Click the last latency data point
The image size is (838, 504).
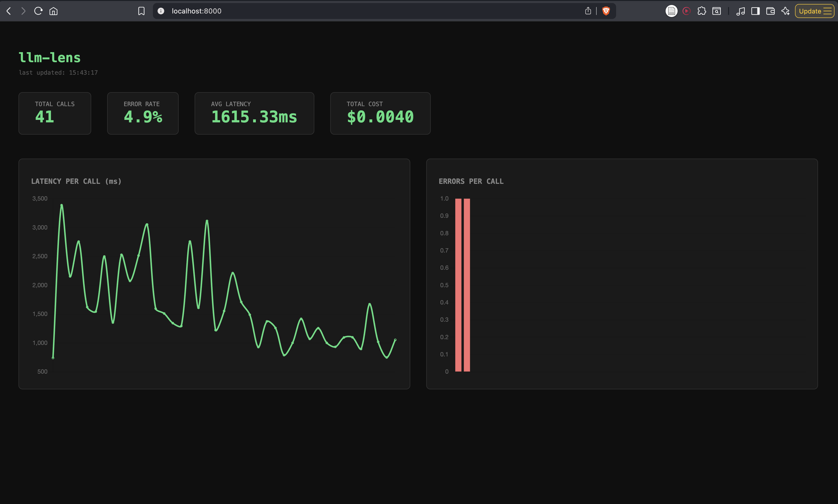[x=395, y=340]
